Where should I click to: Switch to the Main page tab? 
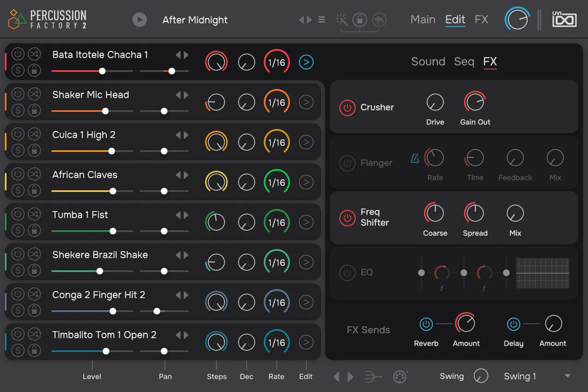[x=422, y=20]
